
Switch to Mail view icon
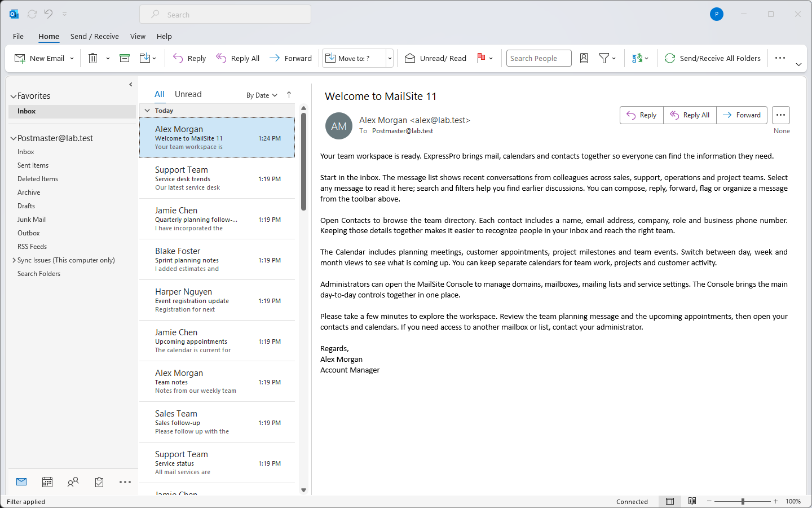(21, 482)
